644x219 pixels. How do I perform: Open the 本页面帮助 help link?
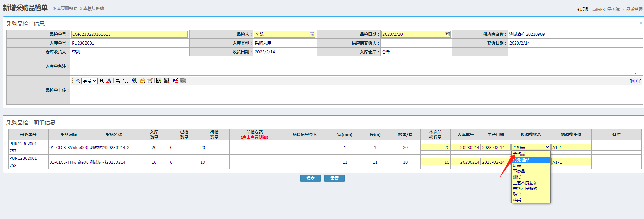pos(67,9)
